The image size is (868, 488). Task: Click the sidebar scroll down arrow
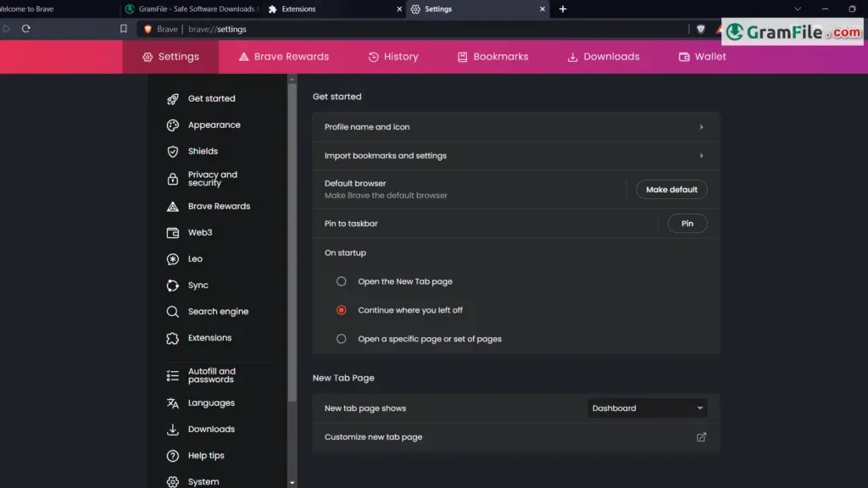[x=292, y=483]
